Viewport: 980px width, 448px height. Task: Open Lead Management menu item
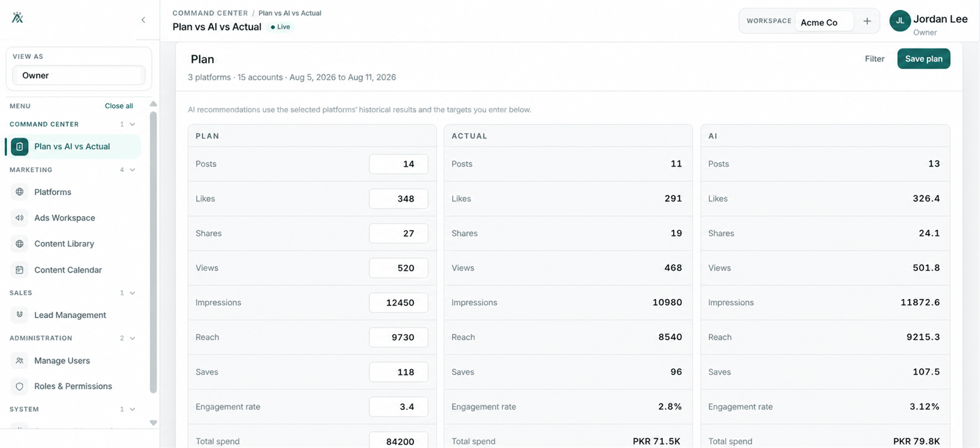73,315
